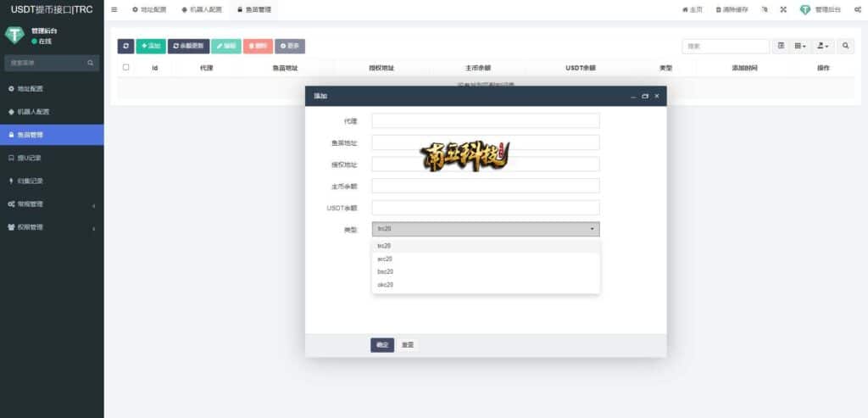Click the toggle table view icon

(x=781, y=47)
